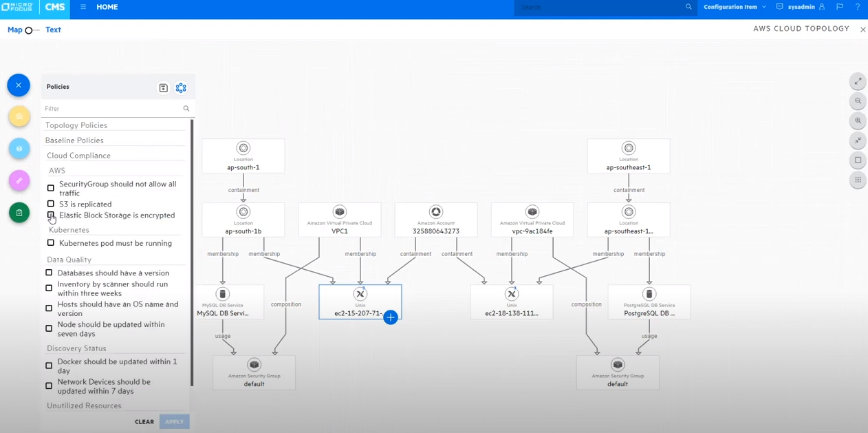This screenshot has height=433, width=868.
Task: Open the Configuration Item dropdown
Action: point(734,7)
